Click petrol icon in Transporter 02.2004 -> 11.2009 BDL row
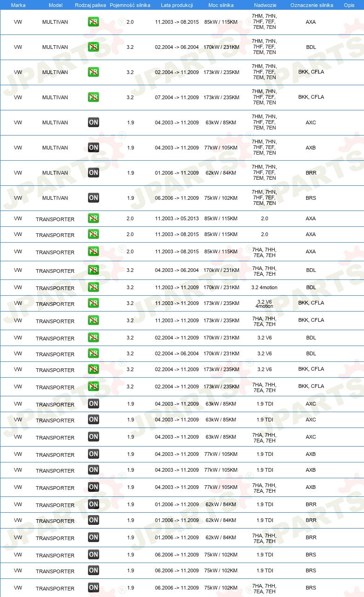 [94, 338]
